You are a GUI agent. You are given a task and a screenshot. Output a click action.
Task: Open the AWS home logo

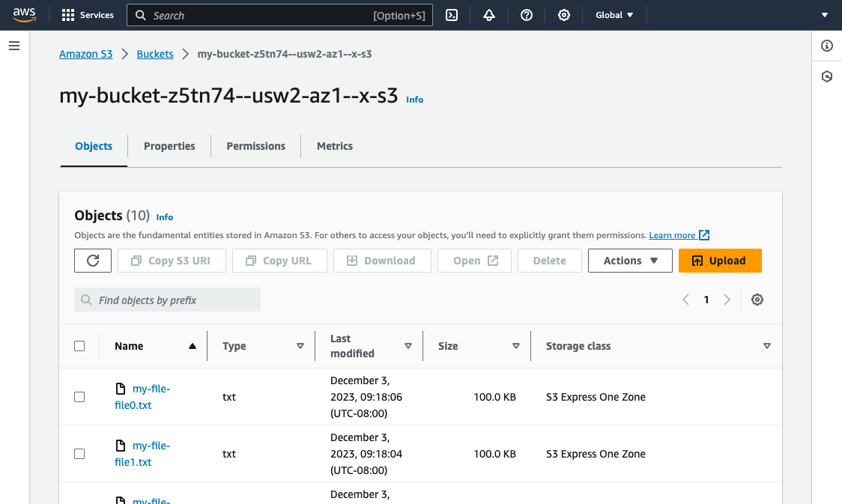(24, 15)
